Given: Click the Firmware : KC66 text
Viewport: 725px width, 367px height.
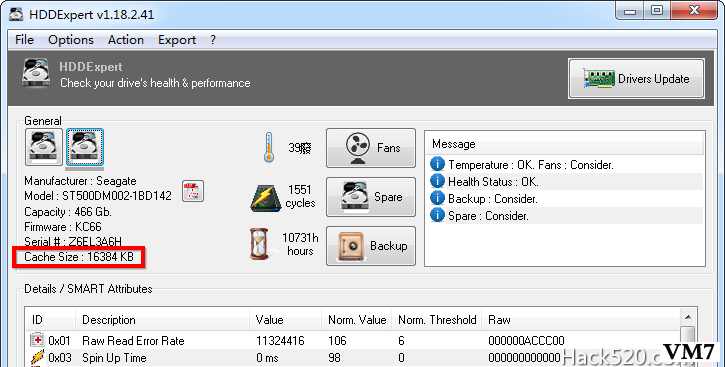Looking at the screenshot, I should [63, 227].
